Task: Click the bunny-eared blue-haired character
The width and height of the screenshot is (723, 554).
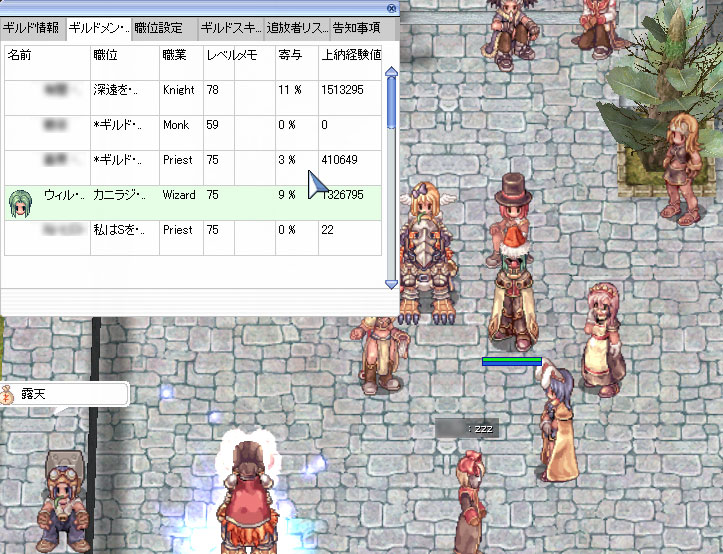Action: pos(558,421)
